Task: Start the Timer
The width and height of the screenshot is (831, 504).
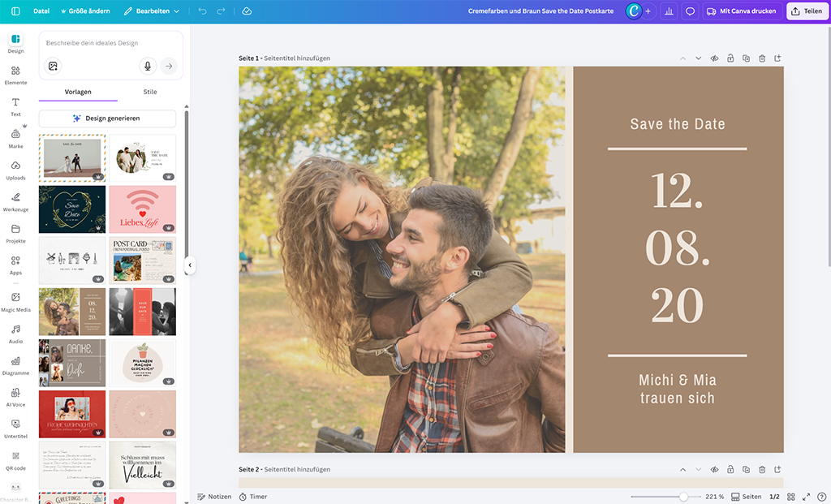Action: [253, 497]
